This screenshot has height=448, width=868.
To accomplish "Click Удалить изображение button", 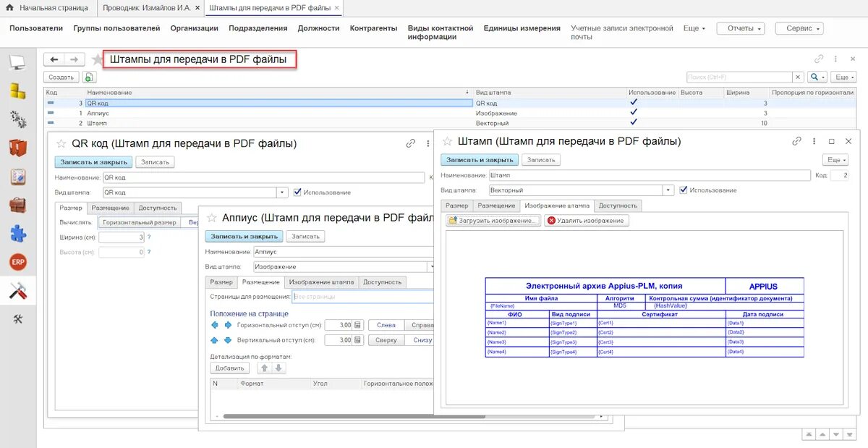I will click(587, 221).
